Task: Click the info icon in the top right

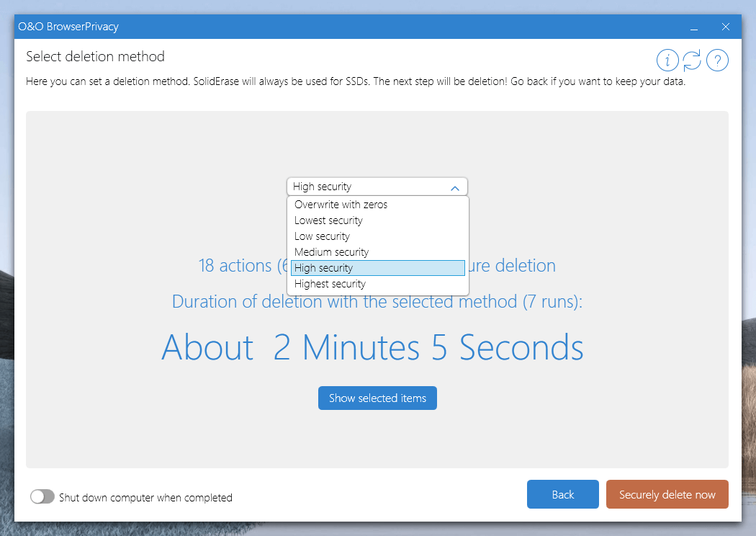Action: 667,60
